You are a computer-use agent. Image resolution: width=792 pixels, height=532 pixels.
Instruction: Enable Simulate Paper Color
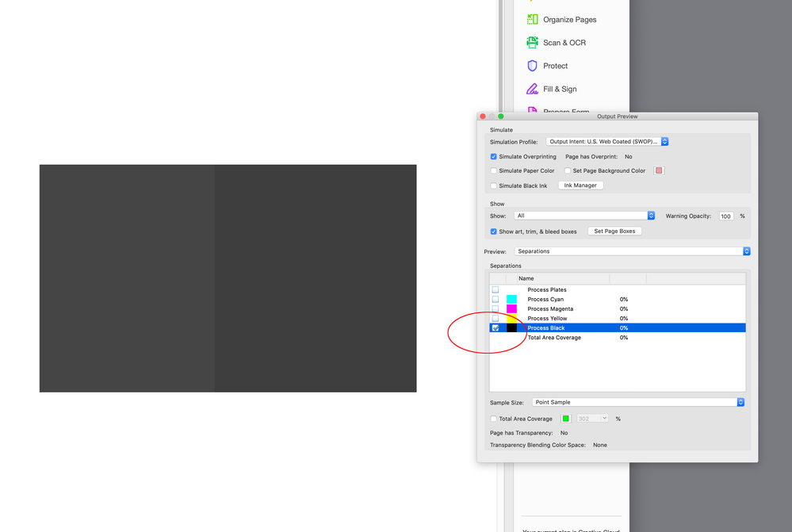pyautogui.click(x=493, y=170)
